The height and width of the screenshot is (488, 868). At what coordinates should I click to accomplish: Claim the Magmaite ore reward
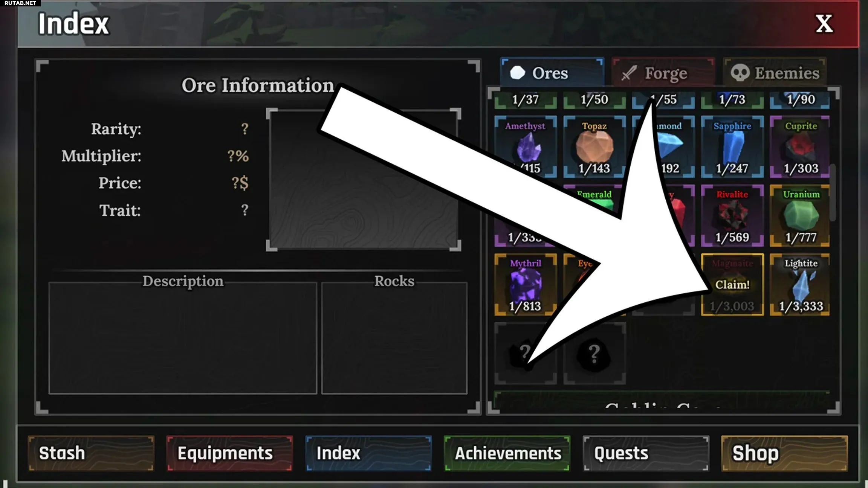[x=732, y=284]
